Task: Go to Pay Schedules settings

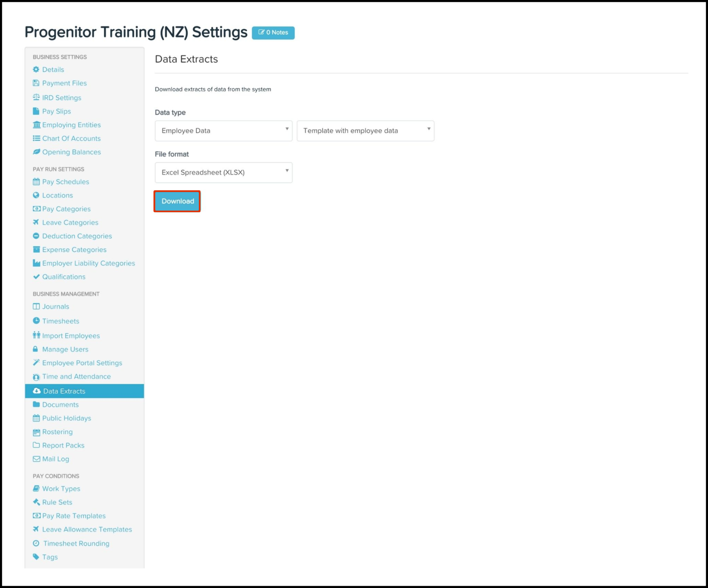Action: click(x=66, y=182)
